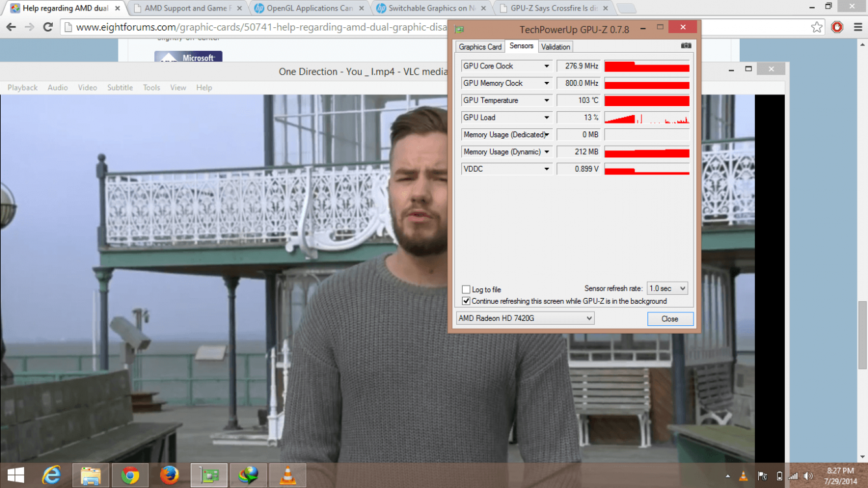
Task: Open VDDC sensor dropdown
Action: 547,169
